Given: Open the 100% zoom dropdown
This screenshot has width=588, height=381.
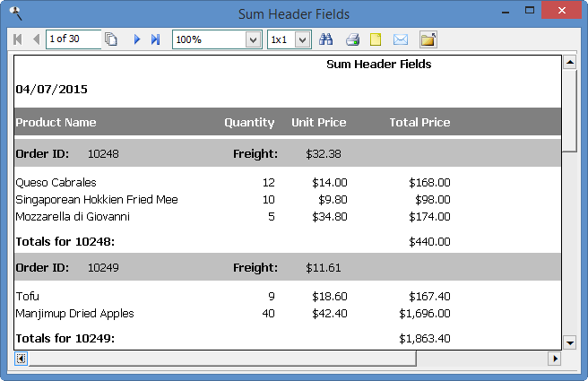Looking at the screenshot, I should pos(253,39).
